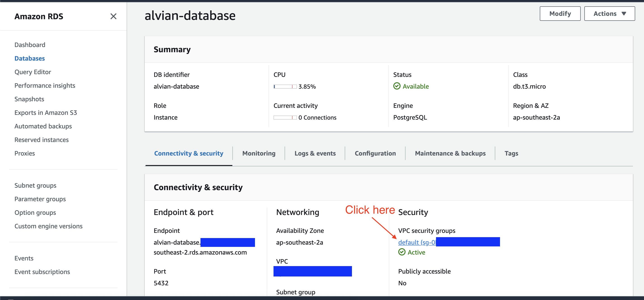This screenshot has height=300, width=644.
Task: Open the Actions dropdown
Action: (x=609, y=14)
